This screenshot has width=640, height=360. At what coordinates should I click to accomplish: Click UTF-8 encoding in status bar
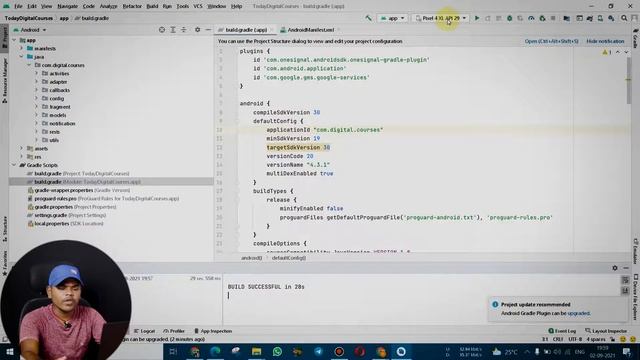point(575,339)
